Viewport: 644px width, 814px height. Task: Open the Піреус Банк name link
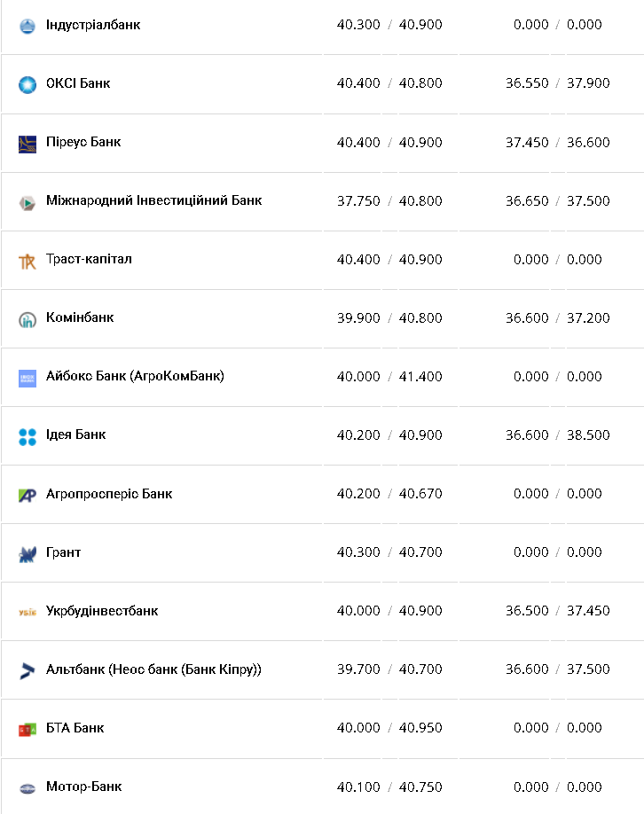pyautogui.click(x=83, y=142)
